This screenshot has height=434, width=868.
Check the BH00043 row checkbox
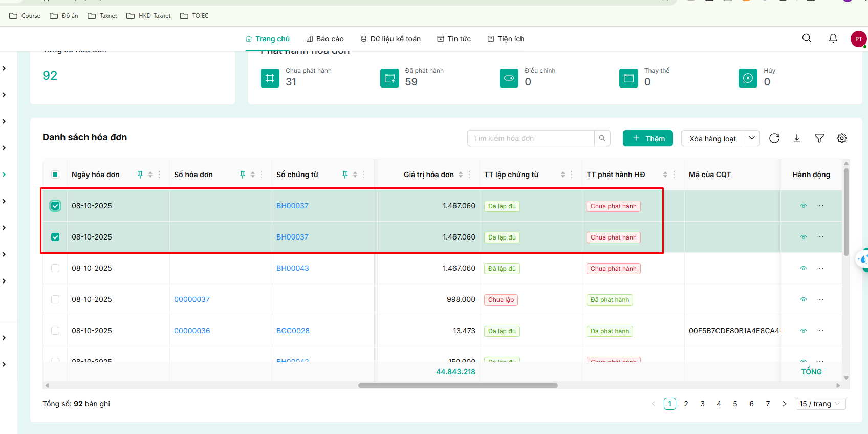pos(55,268)
